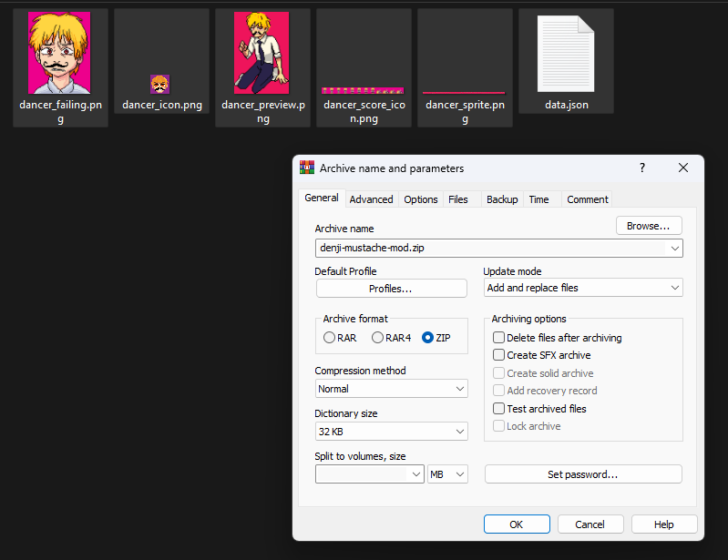Enable Test archived files

pyautogui.click(x=498, y=408)
